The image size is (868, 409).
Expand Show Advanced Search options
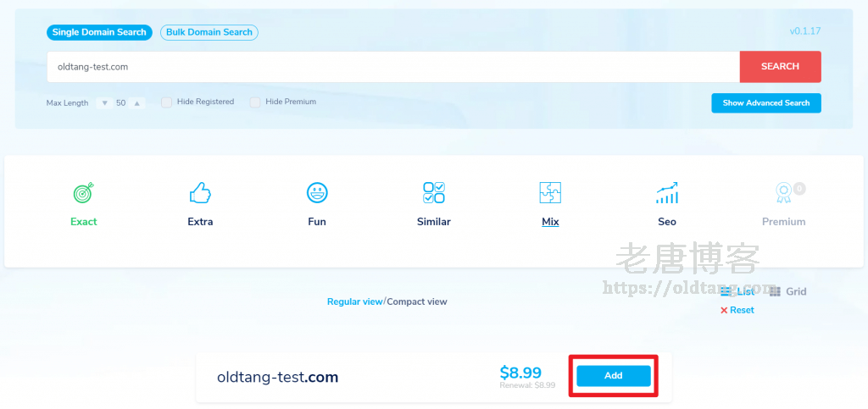coord(765,103)
